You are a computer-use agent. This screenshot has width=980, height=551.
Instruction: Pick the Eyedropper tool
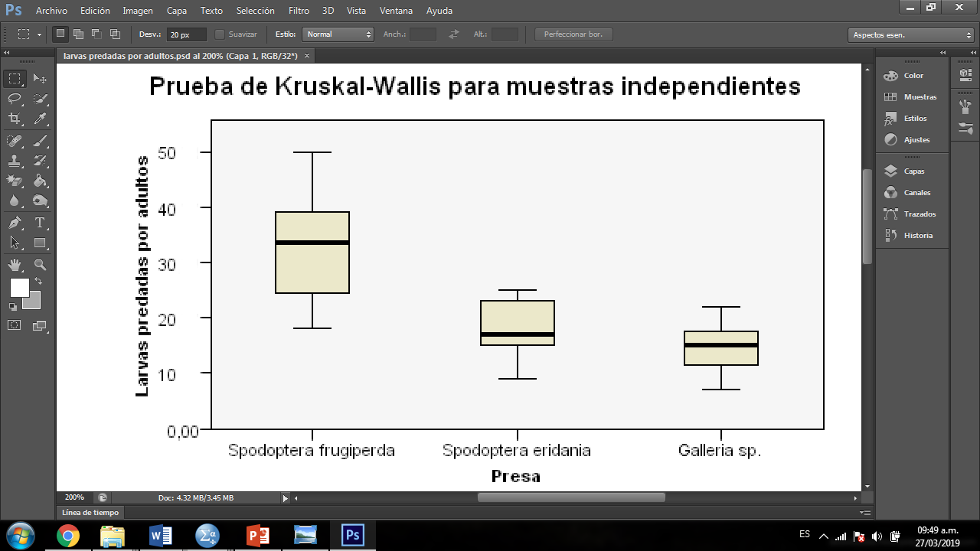(x=41, y=119)
